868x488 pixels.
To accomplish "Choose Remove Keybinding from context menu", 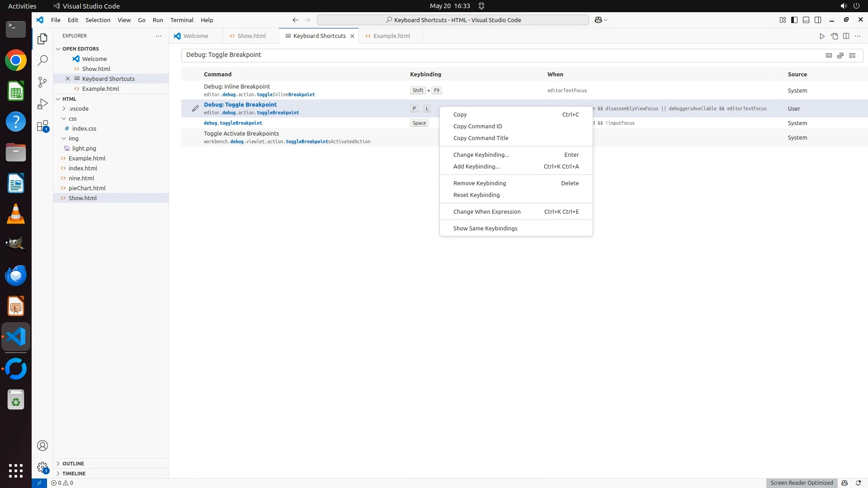I will [480, 183].
